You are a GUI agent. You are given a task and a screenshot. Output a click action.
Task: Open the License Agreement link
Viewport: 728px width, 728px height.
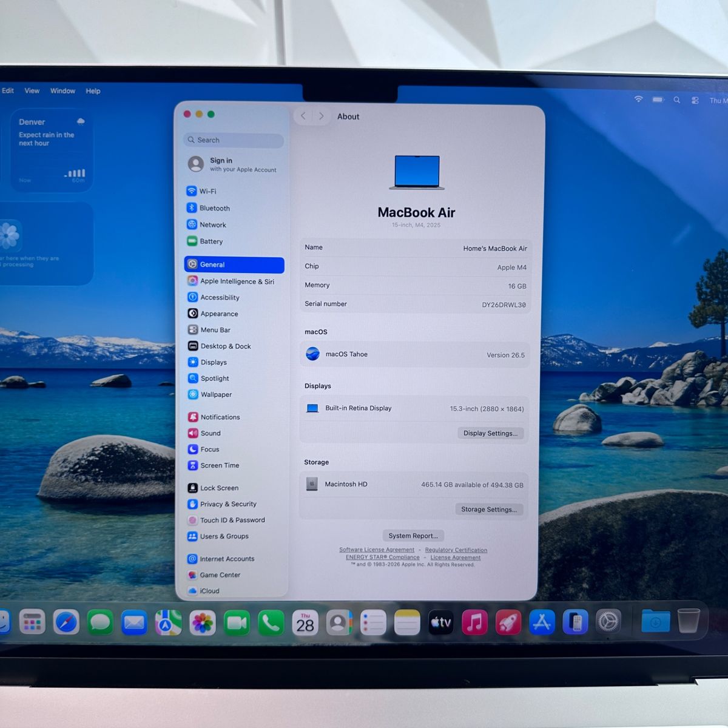coord(456,558)
